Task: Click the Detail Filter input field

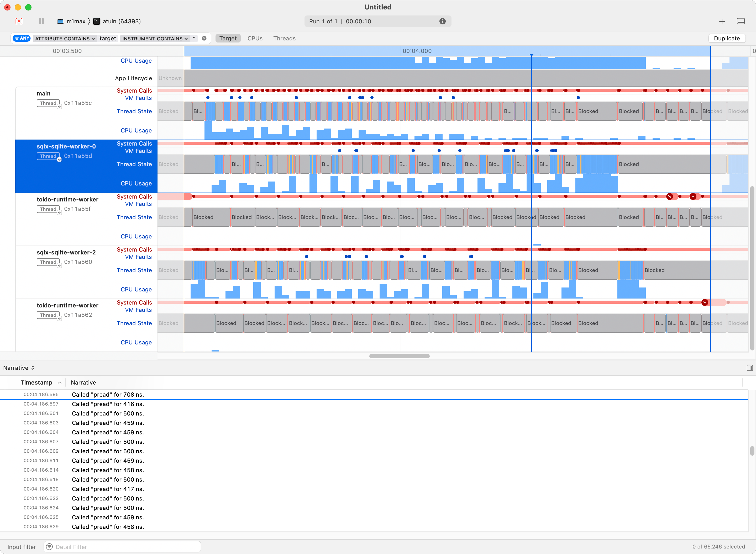Action: tap(124, 547)
